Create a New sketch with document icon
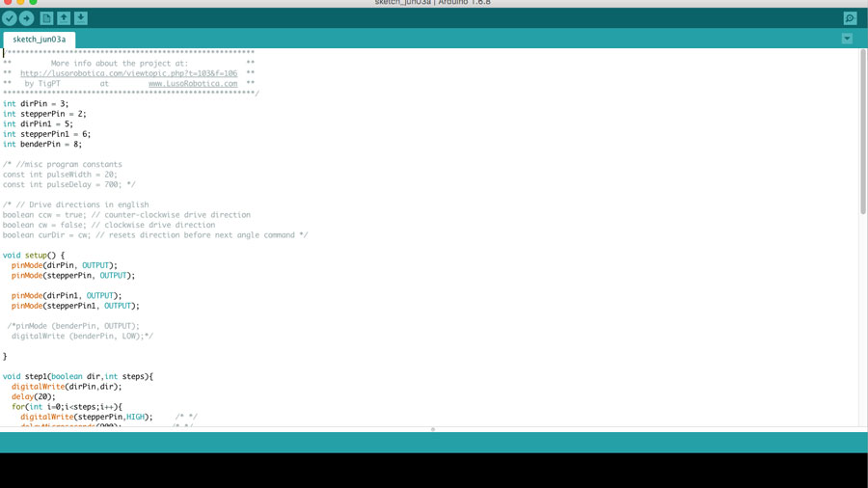 pyautogui.click(x=46, y=18)
